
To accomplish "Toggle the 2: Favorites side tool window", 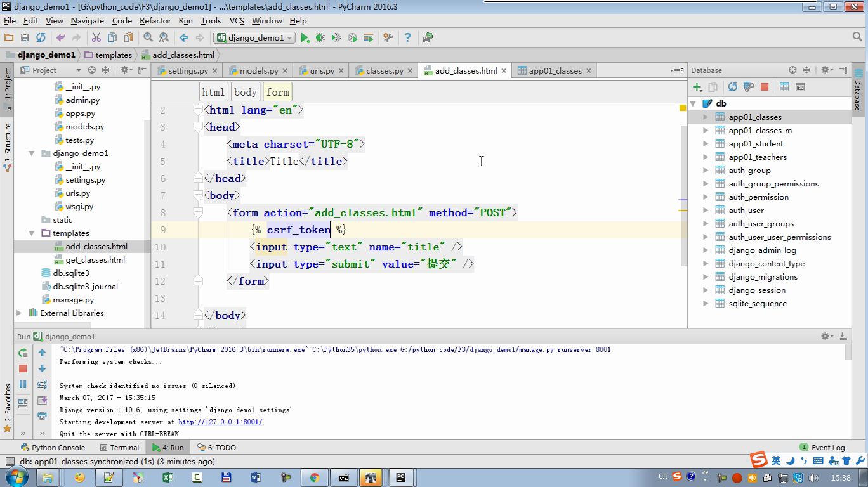I will 7,407.
